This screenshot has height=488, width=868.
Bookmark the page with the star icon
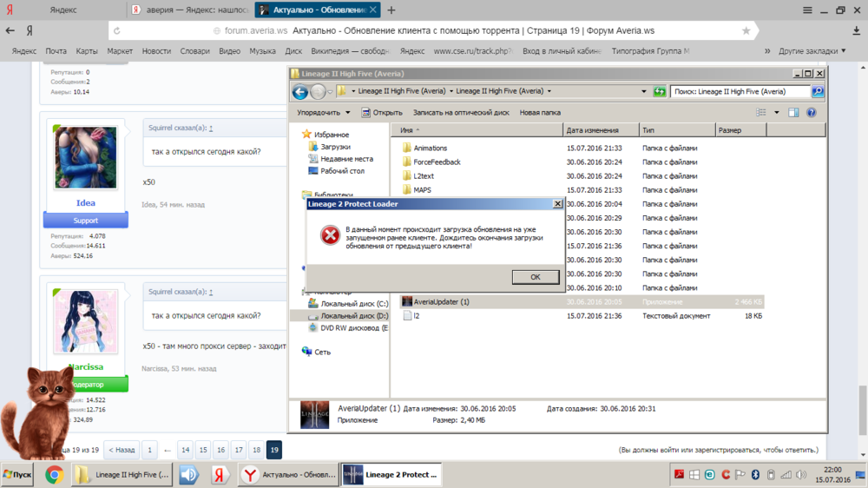click(x=746, y=30)
